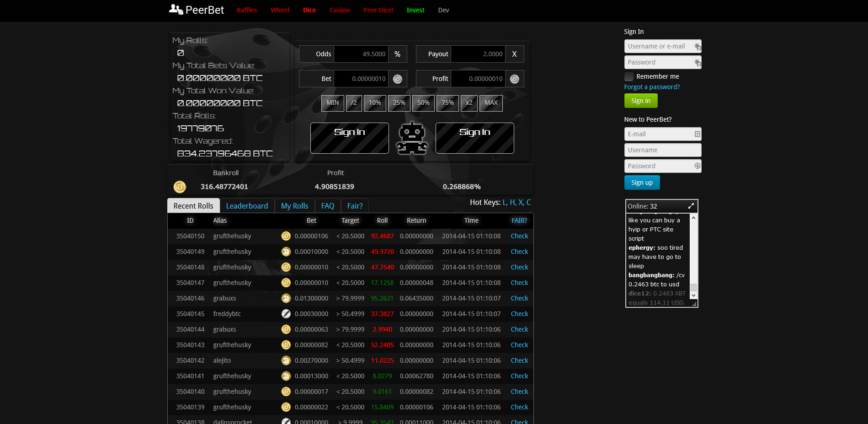The width and height of the screenshot is (868, 424).
Task: Open the Invest menu item
Action: click(x=415, y=10)
